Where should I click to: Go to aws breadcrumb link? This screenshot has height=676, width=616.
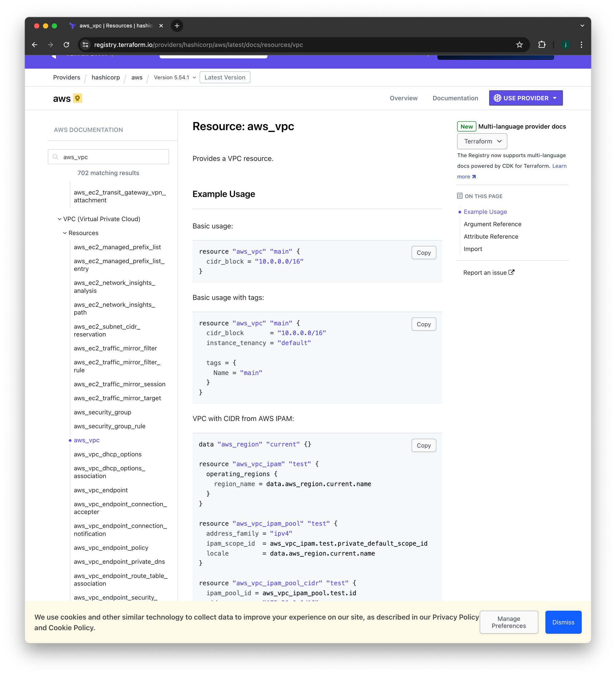pos(137,77)
